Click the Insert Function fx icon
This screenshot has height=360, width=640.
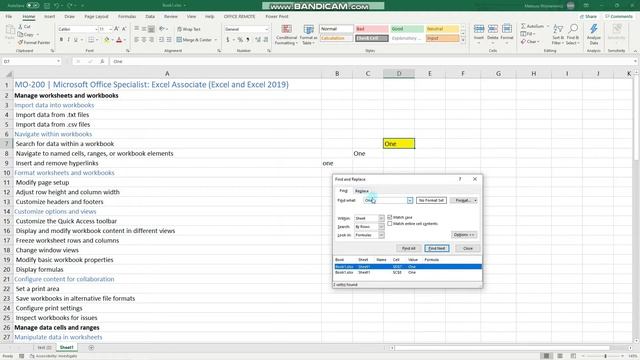(102, 61)
